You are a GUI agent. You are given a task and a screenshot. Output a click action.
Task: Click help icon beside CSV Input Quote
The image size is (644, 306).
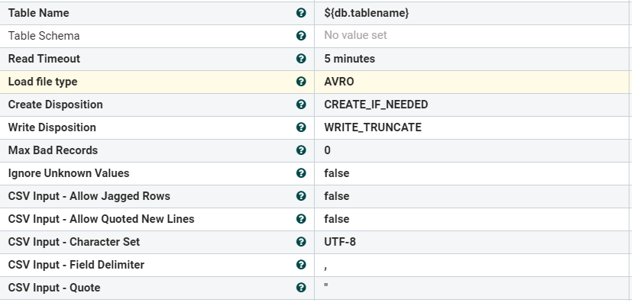(x=301, y=288)
